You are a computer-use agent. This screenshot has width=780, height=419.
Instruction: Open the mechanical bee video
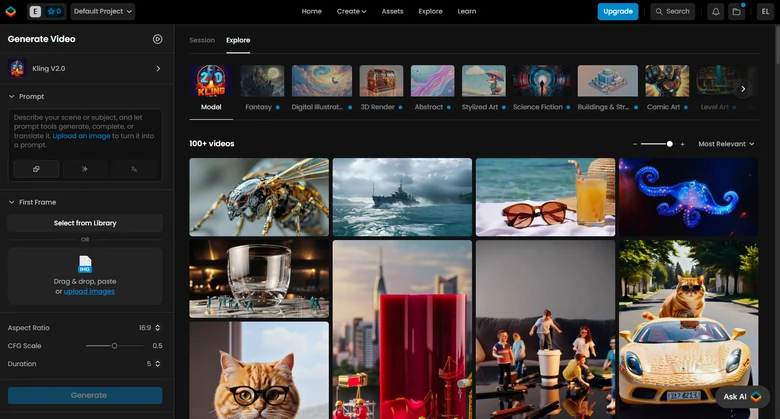pyautogui.click(x=259, y=197)
